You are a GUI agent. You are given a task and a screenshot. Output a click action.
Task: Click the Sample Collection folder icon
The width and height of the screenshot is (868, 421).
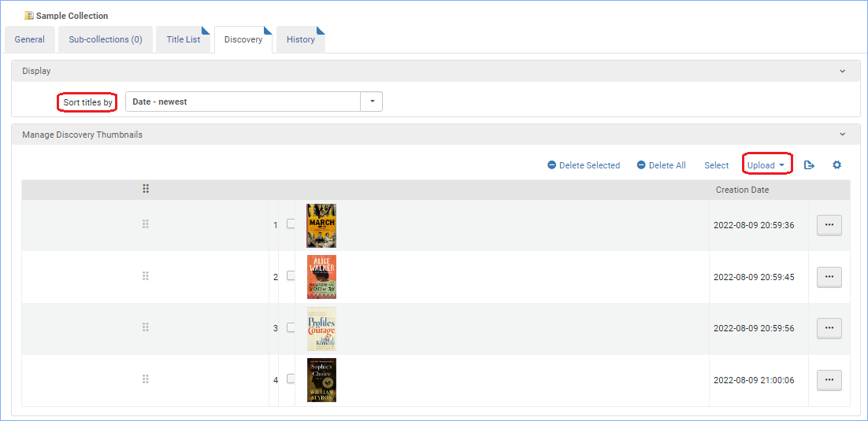[29, 16]
